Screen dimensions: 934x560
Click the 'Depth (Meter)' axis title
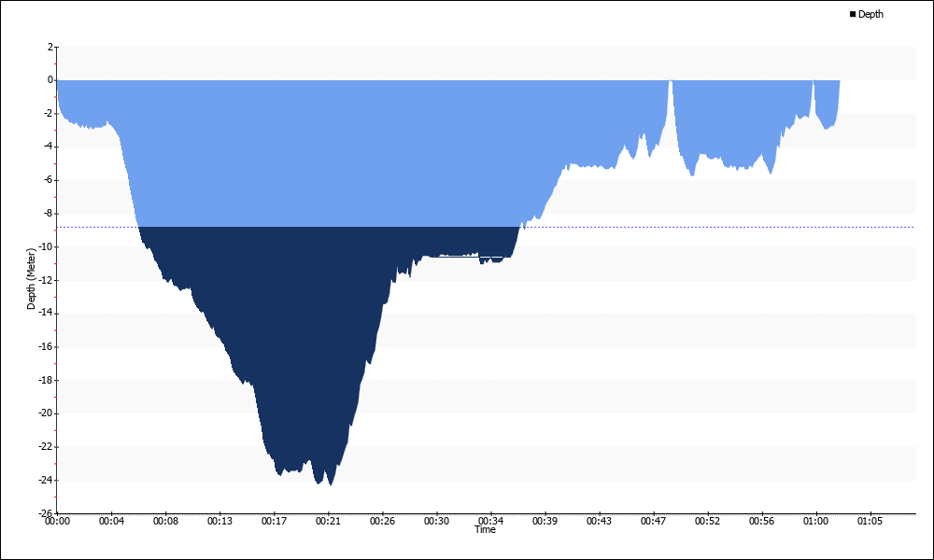pyautogui.click(x=31, y=279)
